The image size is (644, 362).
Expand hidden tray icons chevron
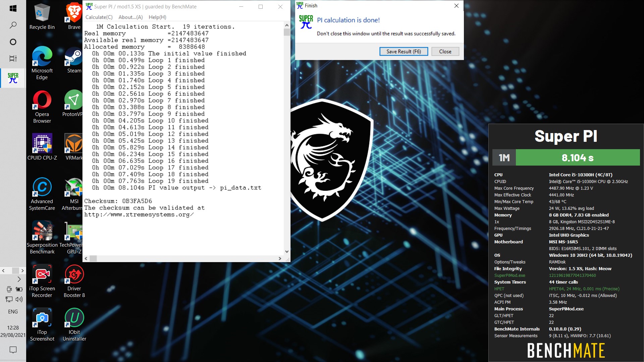pyautogui.click(x=19, y=279)
